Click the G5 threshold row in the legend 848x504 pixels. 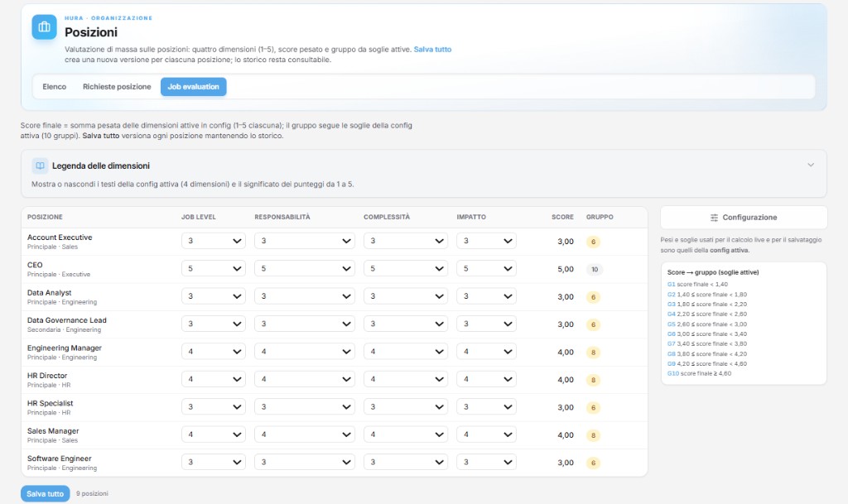tap(707, 324)
